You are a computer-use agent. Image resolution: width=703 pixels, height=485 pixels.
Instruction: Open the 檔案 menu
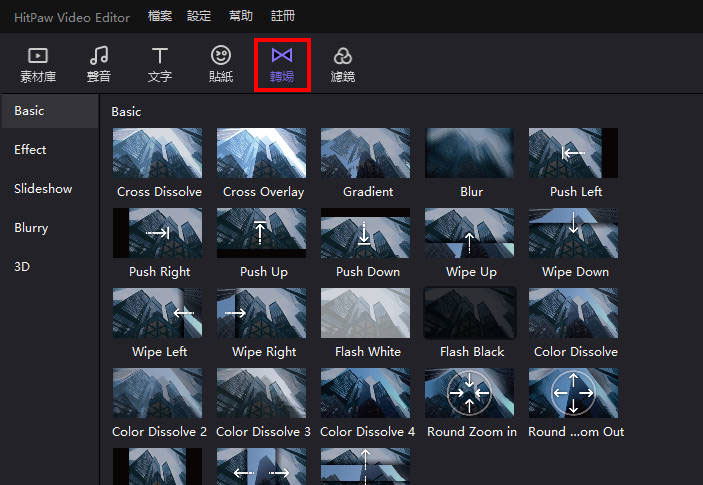160,16
